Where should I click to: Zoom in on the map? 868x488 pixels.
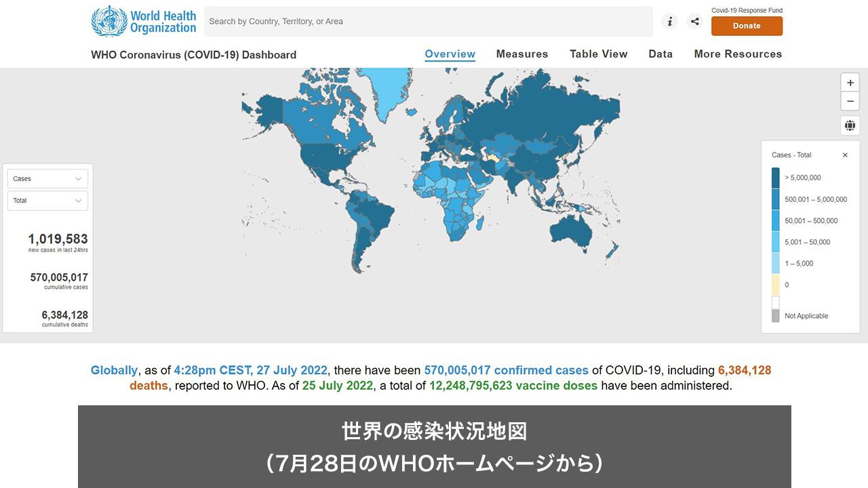point(850,83)
